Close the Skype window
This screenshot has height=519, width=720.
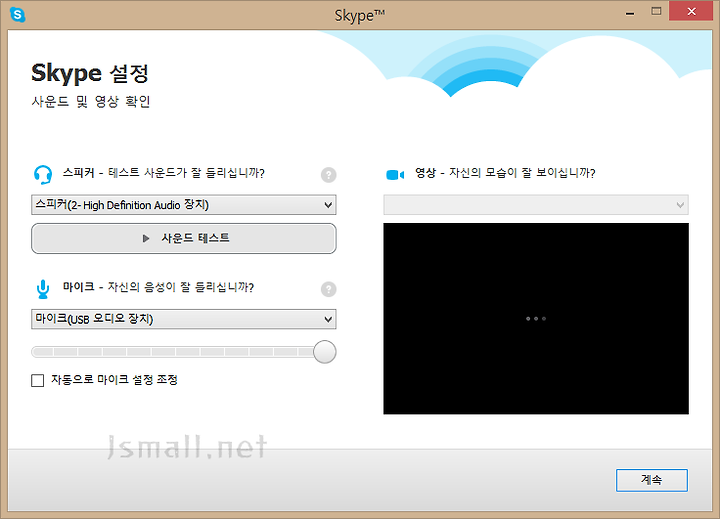click(x=691, y=11)
